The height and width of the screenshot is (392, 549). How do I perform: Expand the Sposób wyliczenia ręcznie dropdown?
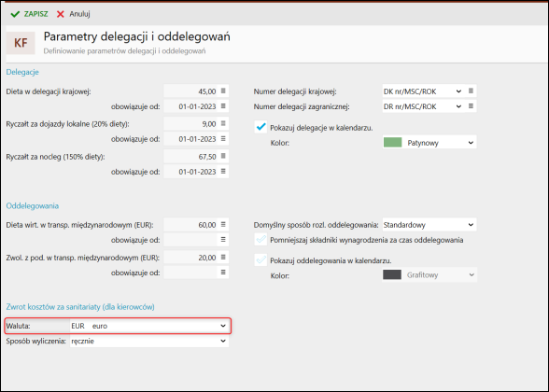pos(149,341)
